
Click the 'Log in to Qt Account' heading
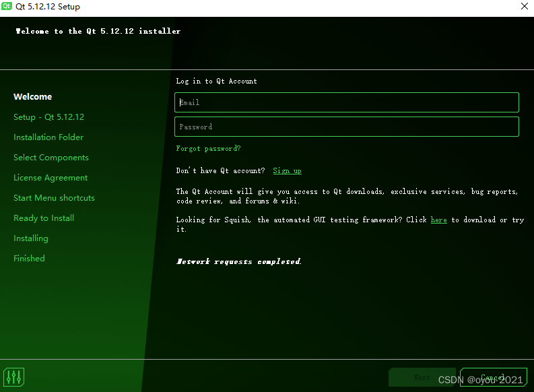[x=217, y=81]
